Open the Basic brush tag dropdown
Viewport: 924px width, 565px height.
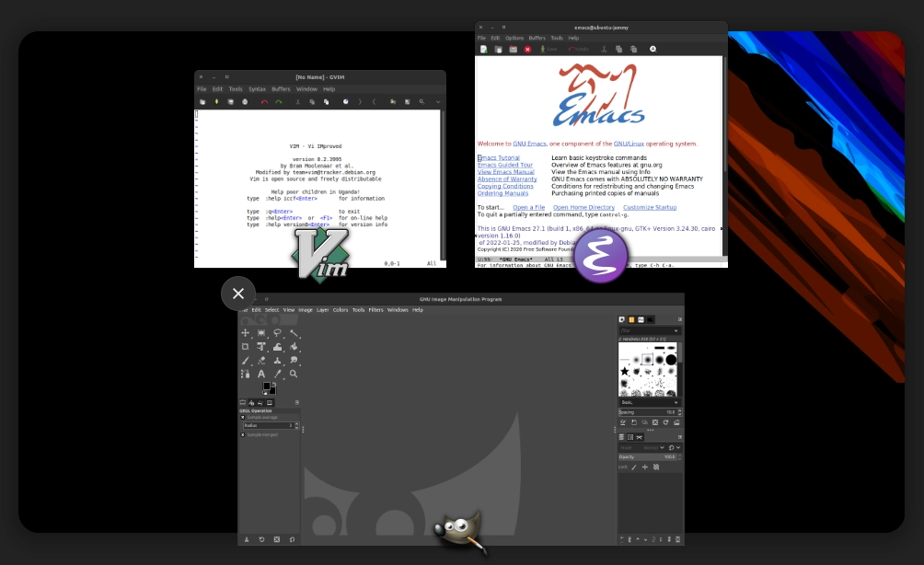(650, 402)
